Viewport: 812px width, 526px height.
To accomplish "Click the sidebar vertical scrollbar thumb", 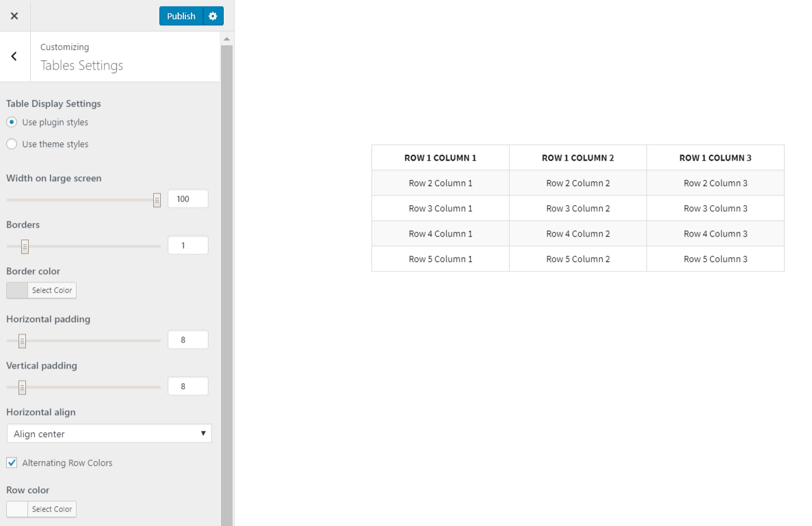I will pyautogui.click(x=226, y=285).
